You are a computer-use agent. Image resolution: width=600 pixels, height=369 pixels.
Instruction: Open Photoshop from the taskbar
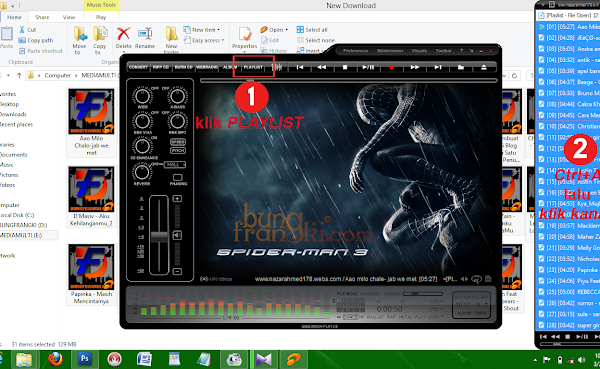point(85,359)
